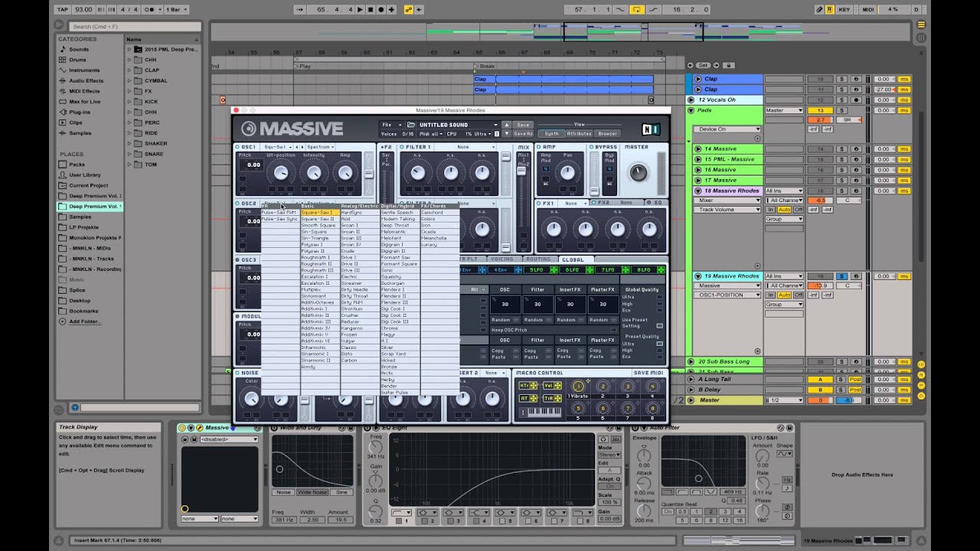Click the 5 LFO modulation tab
The height and width of the screenshot is (551, 980).
tap(537, 269)
